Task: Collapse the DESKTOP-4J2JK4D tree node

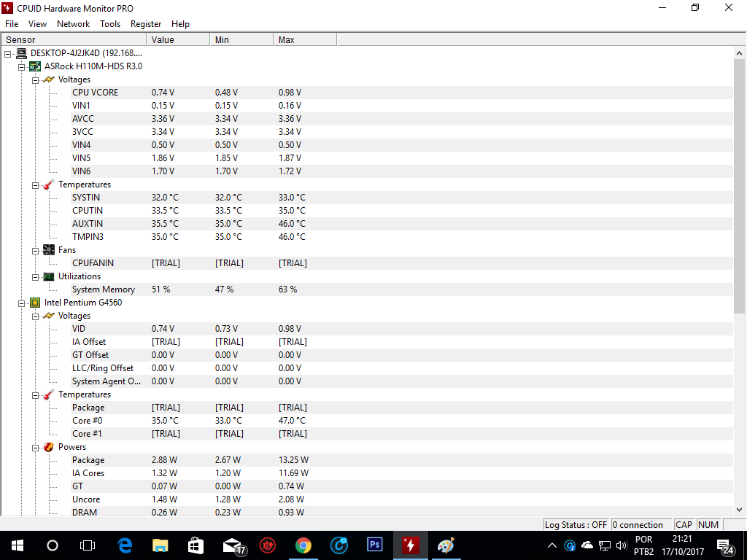Action: click(x=7, y=54)
